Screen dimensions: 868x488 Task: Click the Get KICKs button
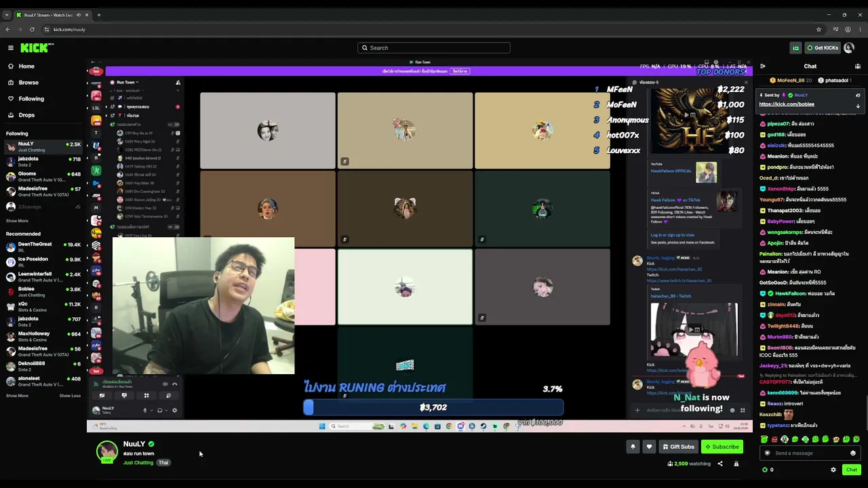tap(822, 47)
